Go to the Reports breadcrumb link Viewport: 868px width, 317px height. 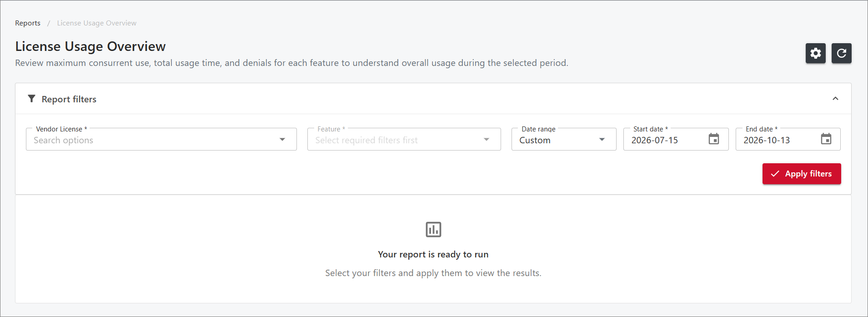click(x=28, y=23)
